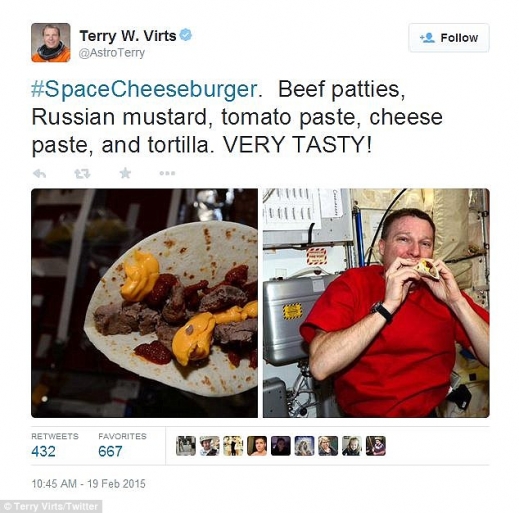Open the fourth avatar in the row

pyautogui.click(x=257, y=446)
